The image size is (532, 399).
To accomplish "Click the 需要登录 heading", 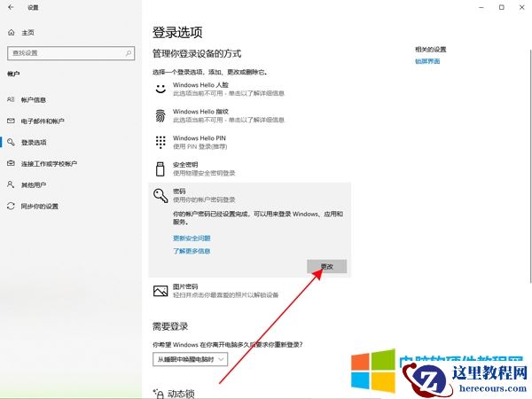I will [x=170, y=326].
